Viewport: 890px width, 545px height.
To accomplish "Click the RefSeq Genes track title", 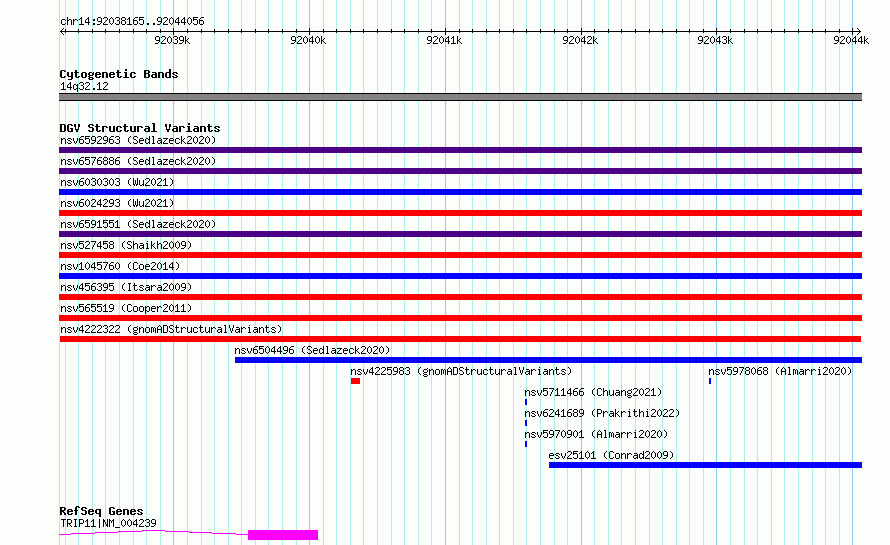I will [101, 511].
